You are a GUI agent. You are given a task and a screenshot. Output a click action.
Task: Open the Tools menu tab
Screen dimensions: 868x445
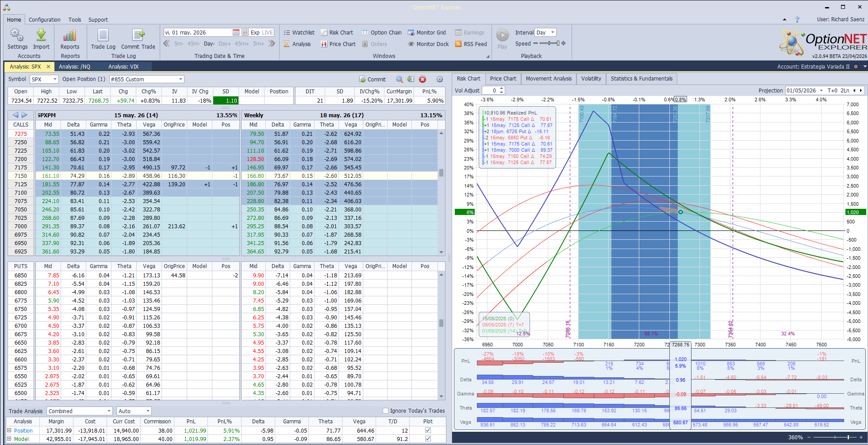(x=75, y=19)
